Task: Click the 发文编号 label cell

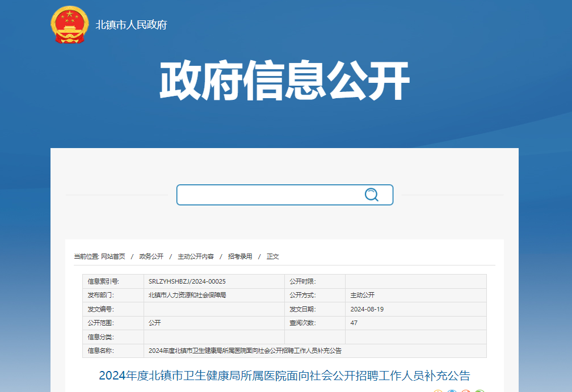Action: 113,309
